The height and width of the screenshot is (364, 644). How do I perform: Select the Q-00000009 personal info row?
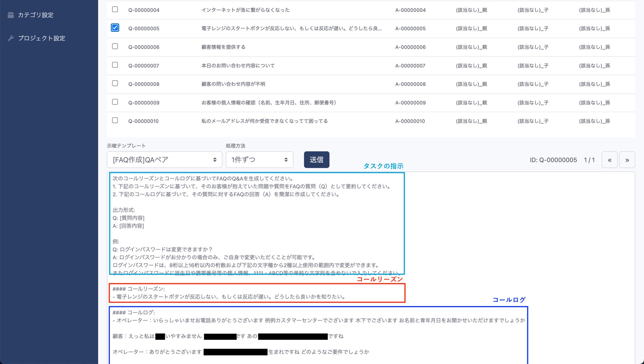269,102
